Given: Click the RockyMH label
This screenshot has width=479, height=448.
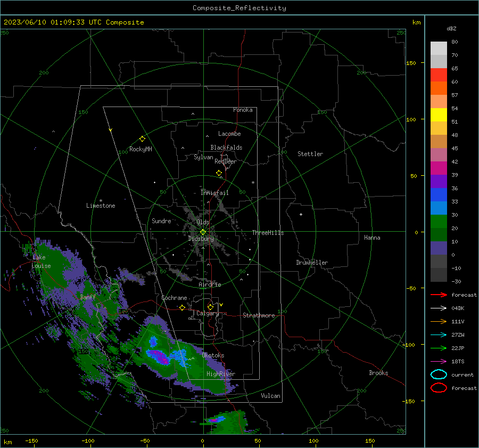Looking at the screenshot, I should click(141, 149).
